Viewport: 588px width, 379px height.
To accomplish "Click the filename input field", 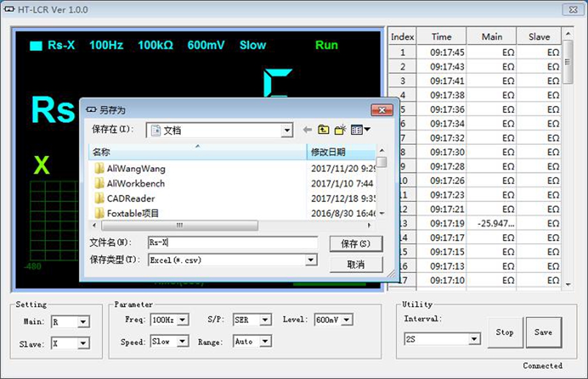I will tap(232, 242).
